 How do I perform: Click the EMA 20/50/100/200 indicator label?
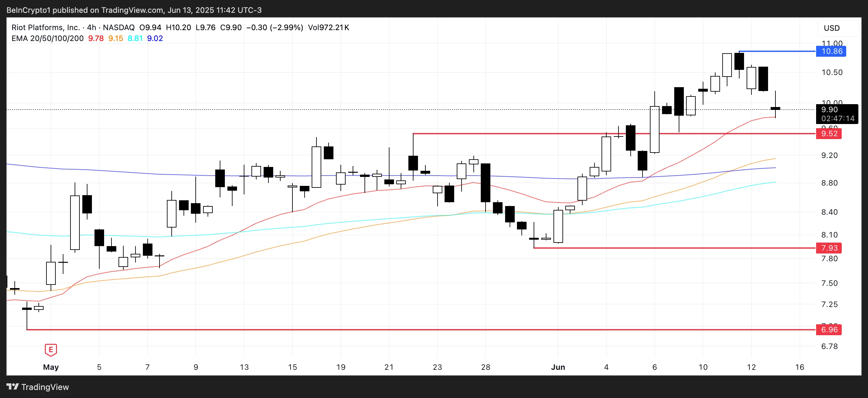(47, 38)
